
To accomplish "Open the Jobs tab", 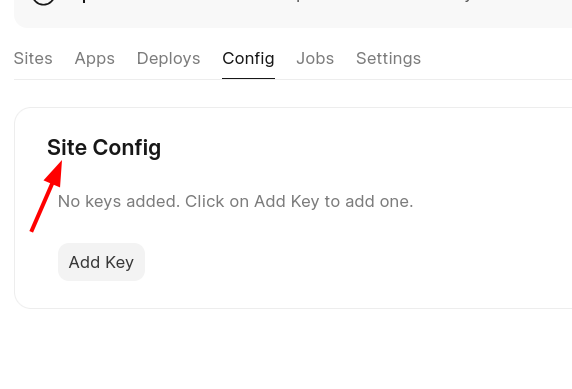I will click(315, 58).
